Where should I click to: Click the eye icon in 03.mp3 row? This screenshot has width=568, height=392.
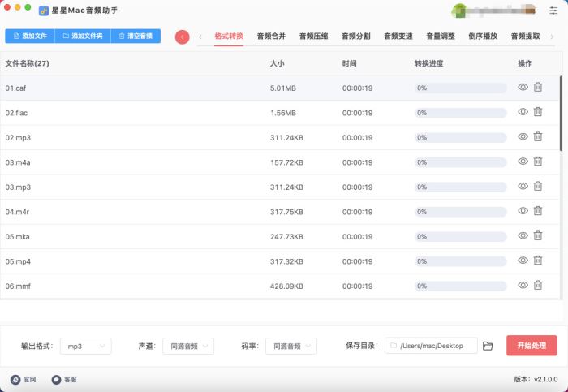click(523, 186)
